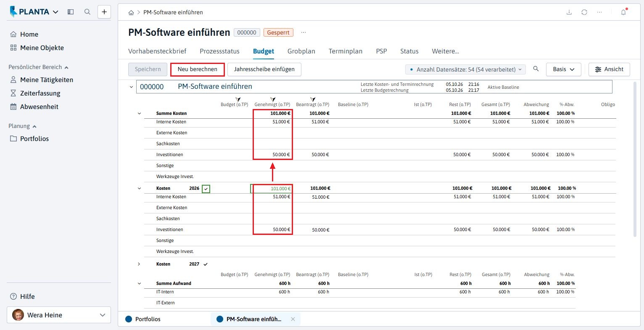Open the Basis dropdown

click(x=563, y=69)
